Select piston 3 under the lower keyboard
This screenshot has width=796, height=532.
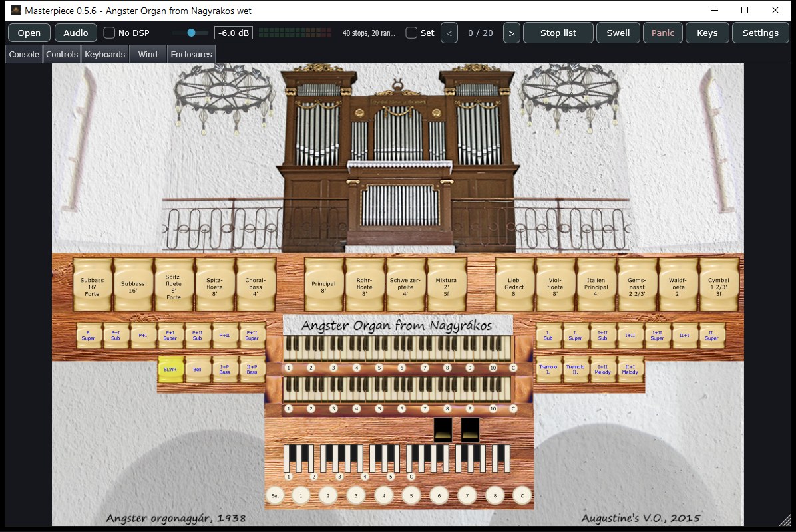(x=333, y=408)
